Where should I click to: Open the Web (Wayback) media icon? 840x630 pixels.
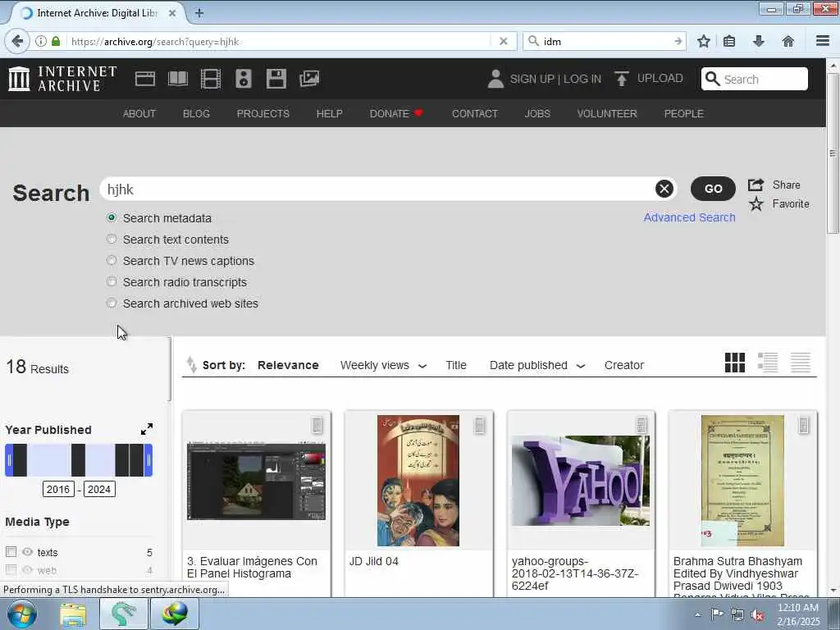tap(144, 79)
